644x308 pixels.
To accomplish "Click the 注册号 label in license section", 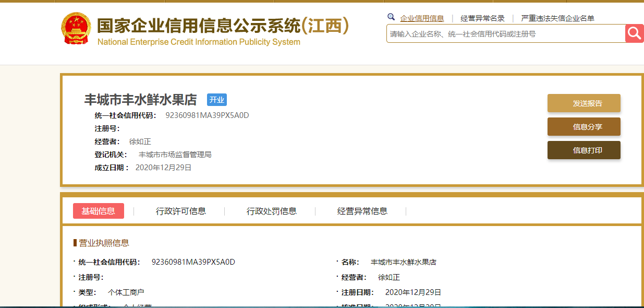I will pos(91,277).
